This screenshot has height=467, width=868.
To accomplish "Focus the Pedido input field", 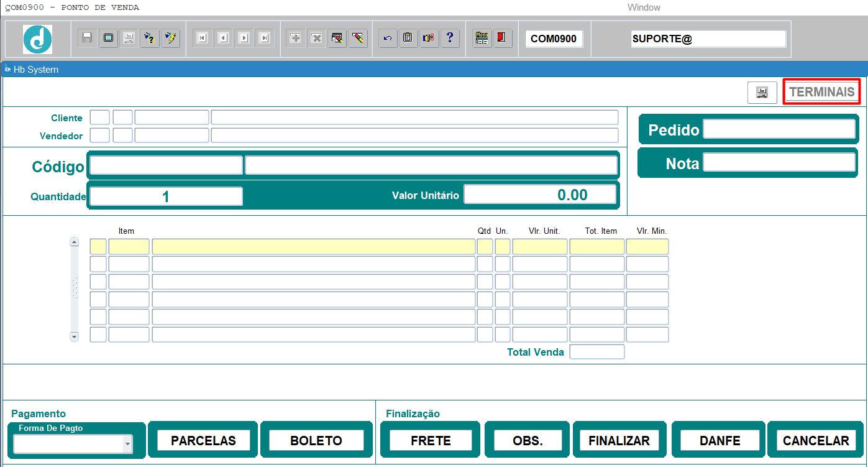I will coord(779,129).
